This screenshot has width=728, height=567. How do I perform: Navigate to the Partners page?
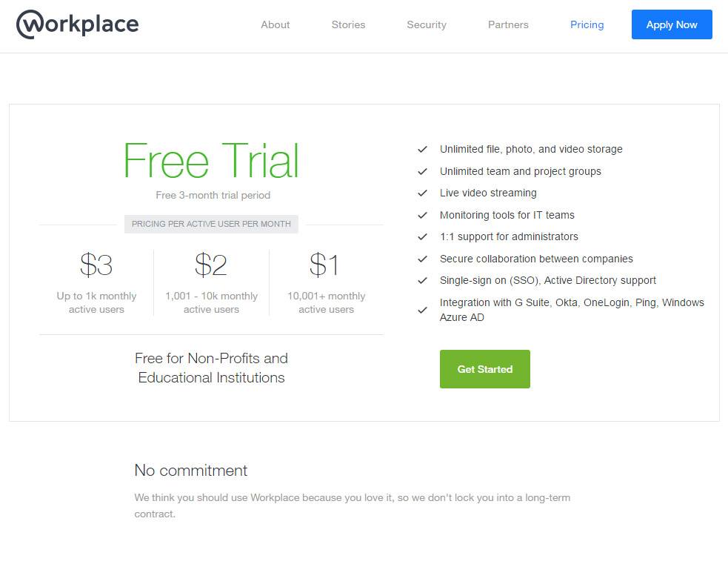coord(508,24)
